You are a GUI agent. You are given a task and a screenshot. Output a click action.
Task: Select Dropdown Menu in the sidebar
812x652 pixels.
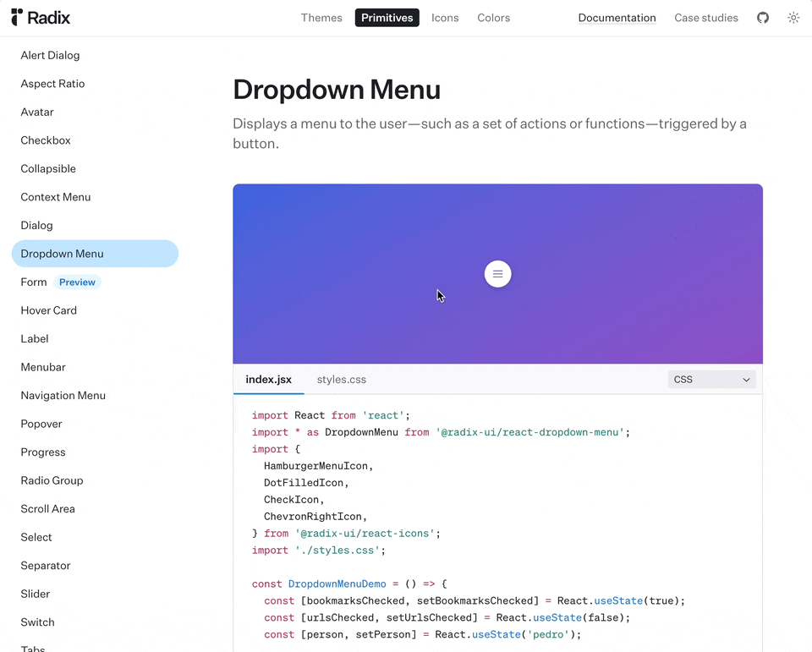(x=95, y=254)
